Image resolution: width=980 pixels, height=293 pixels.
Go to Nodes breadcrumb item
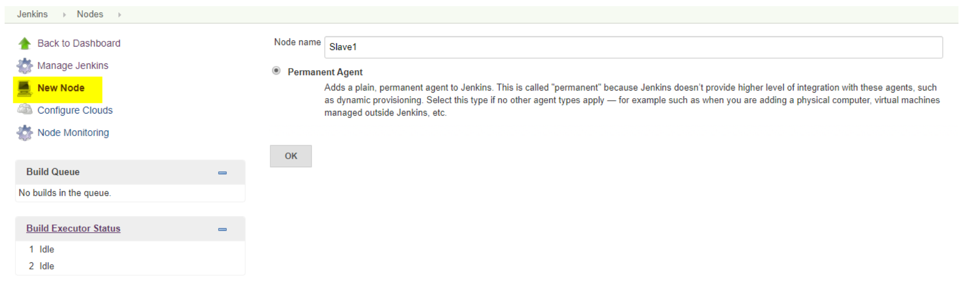coord(90,14)
